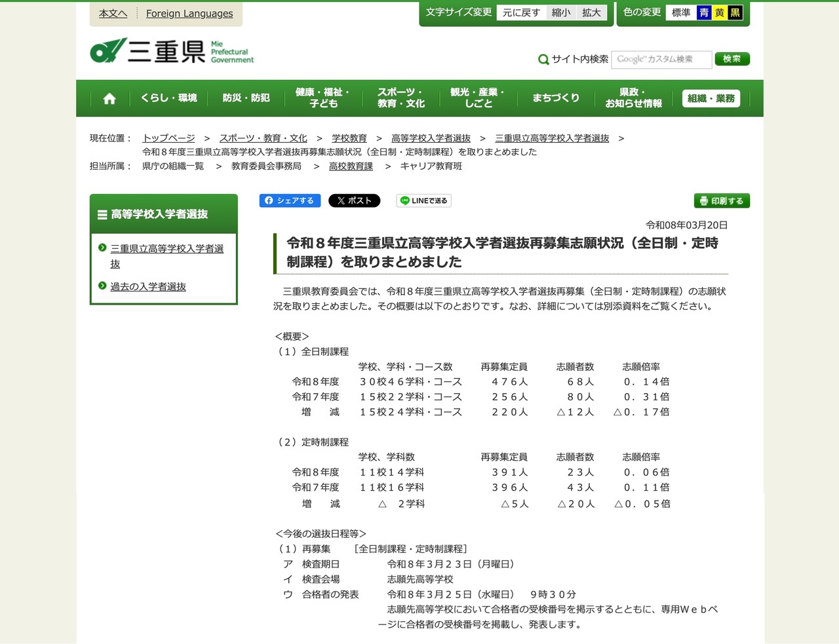The height and width of the screenshot is (644, 839).
Task: Click the magnifier icon beside サイト内検索
Action: [543, 59]
